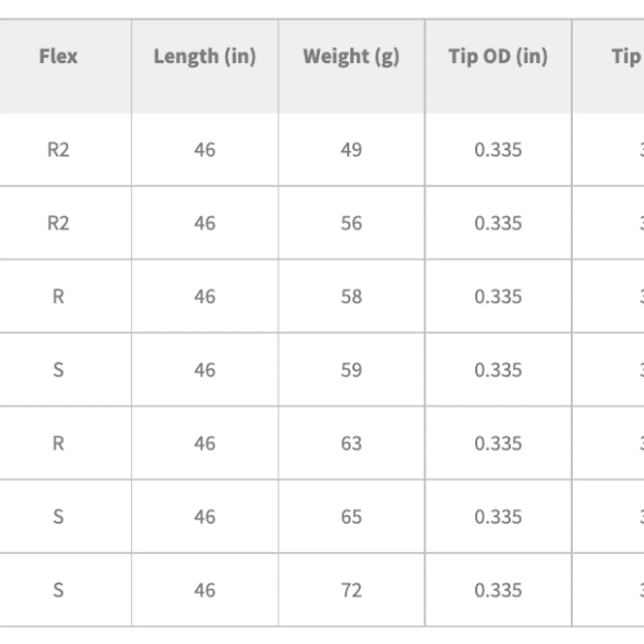
Task: Click R2 flex in the 56g row
Action: click(x=58, y=223)
